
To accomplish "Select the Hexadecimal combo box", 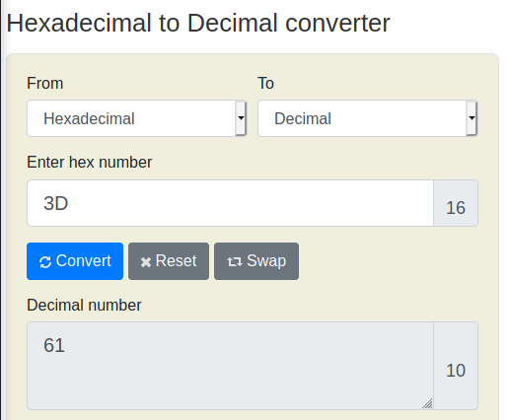I will [137, 118].
